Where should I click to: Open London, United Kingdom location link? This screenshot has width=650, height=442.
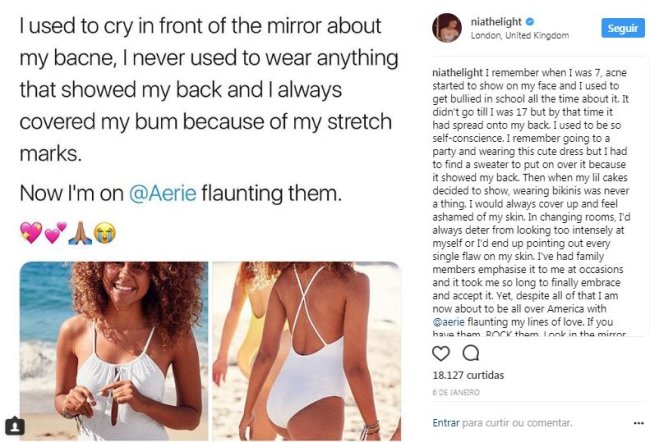click(x=519, y=36)
